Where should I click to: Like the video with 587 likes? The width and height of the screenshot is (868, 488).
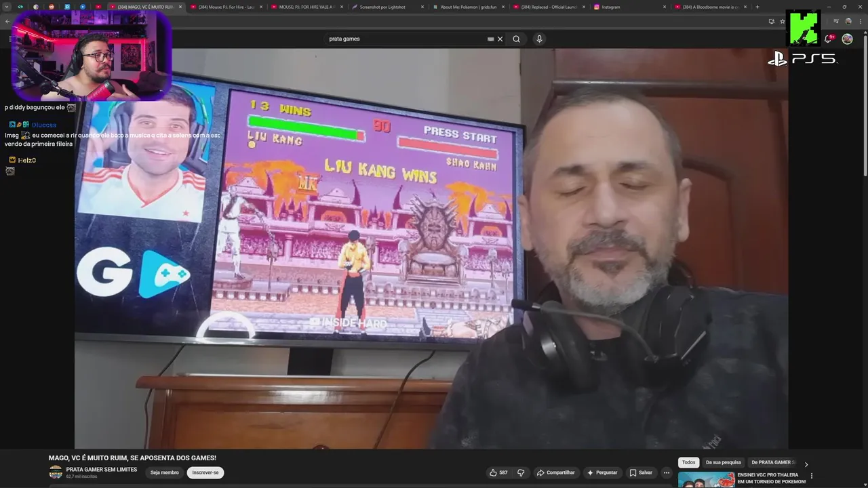498,472
